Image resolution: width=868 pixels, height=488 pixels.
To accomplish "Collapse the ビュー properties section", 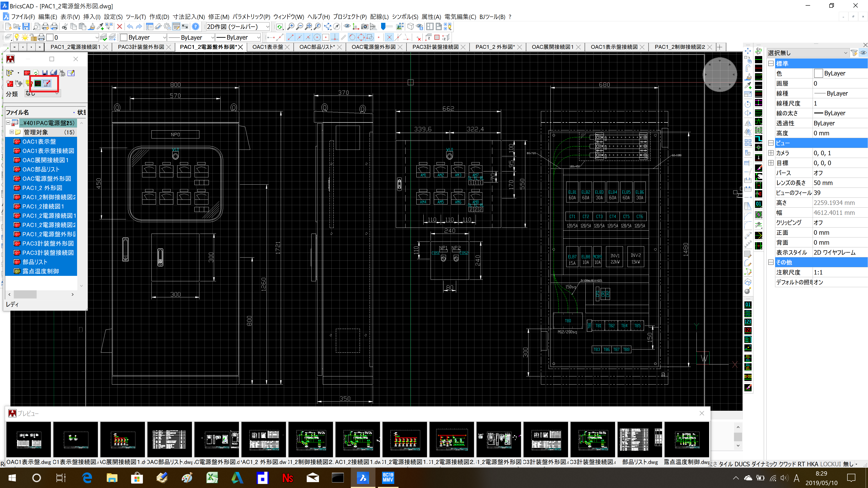I will point(771,143).
